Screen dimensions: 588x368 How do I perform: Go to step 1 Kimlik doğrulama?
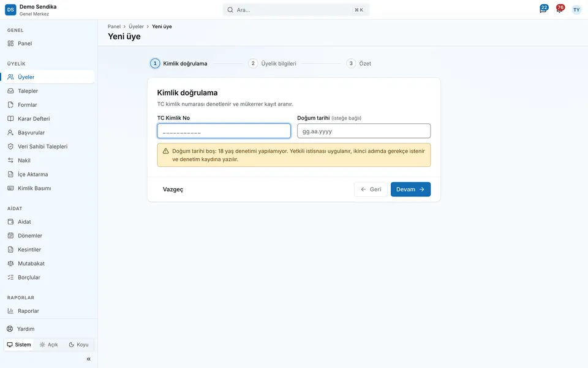coord(178,63)
